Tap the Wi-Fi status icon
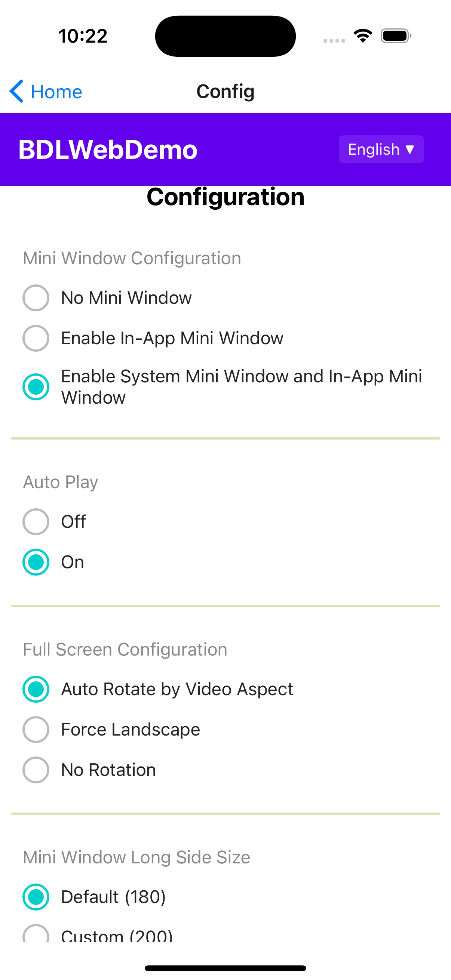Screen dimensions: 451x980 coord(363,36)
